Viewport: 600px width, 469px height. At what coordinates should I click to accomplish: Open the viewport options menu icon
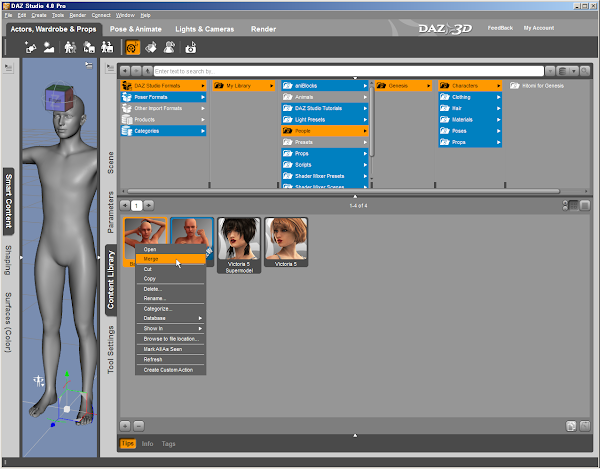coord(89,65)
